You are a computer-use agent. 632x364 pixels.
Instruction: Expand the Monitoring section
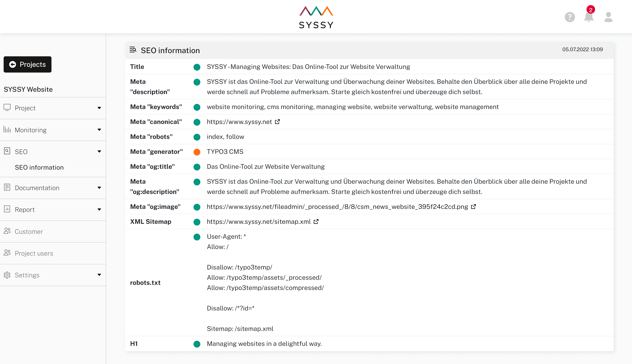(x=99, y=130)
